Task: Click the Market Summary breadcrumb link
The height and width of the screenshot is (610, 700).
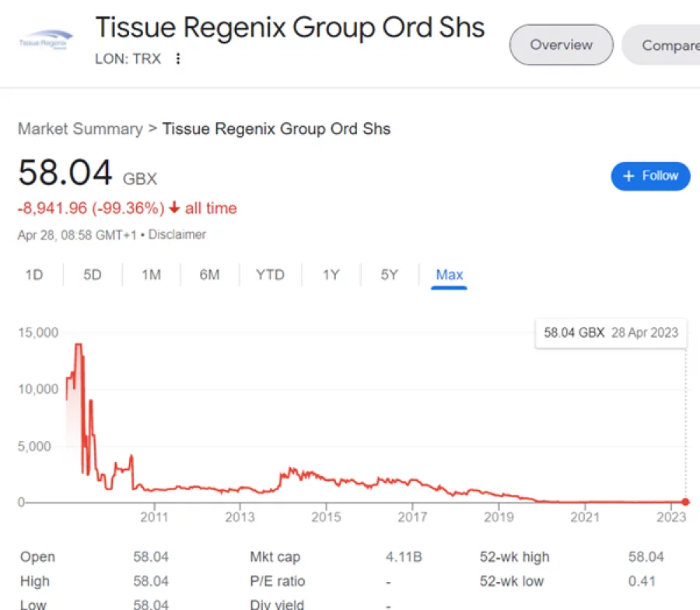Action: click(x=80, y=128)
